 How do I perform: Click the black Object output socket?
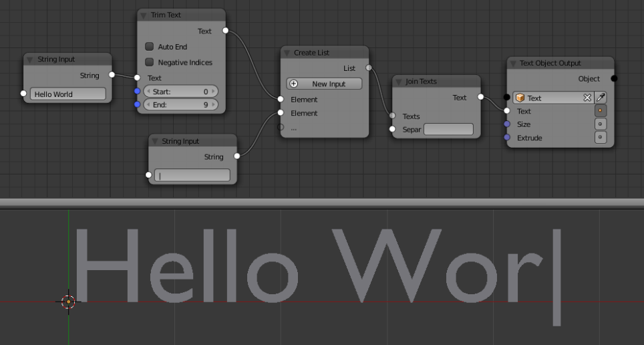614,78
